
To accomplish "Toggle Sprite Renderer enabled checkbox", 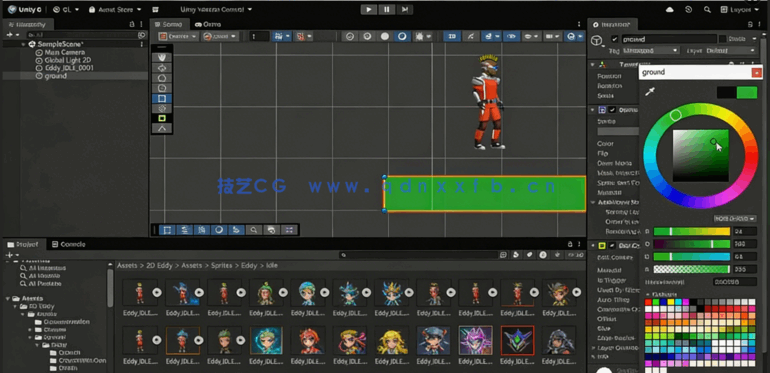I will tap(612, 110).
